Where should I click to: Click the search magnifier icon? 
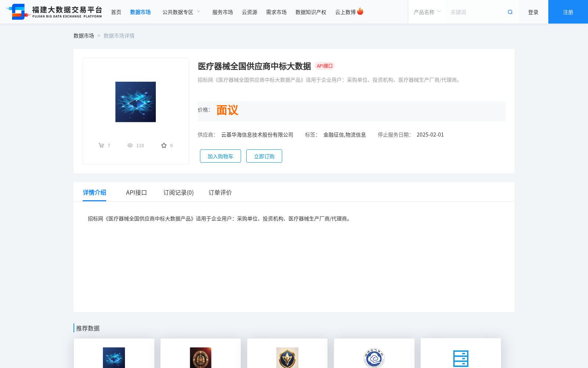510,12
